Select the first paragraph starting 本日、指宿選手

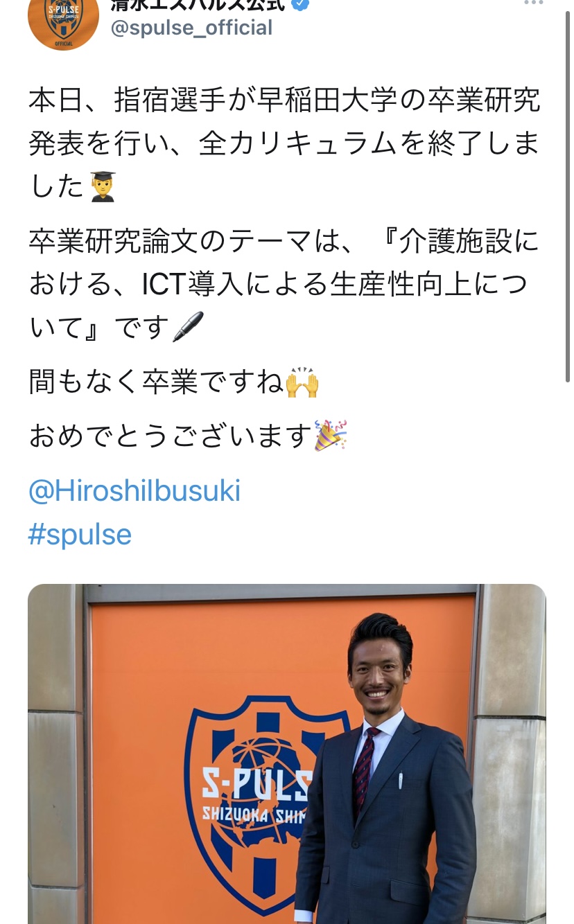coord(284,143)
